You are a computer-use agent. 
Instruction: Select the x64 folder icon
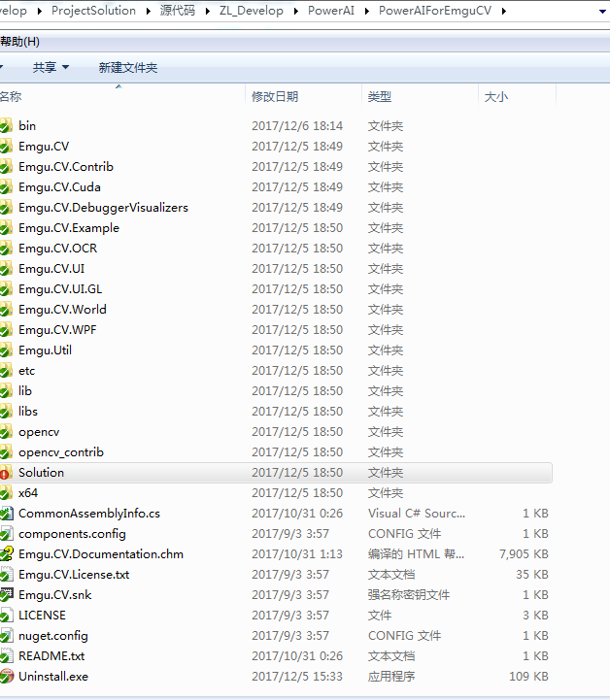click(x=6, y=493)
